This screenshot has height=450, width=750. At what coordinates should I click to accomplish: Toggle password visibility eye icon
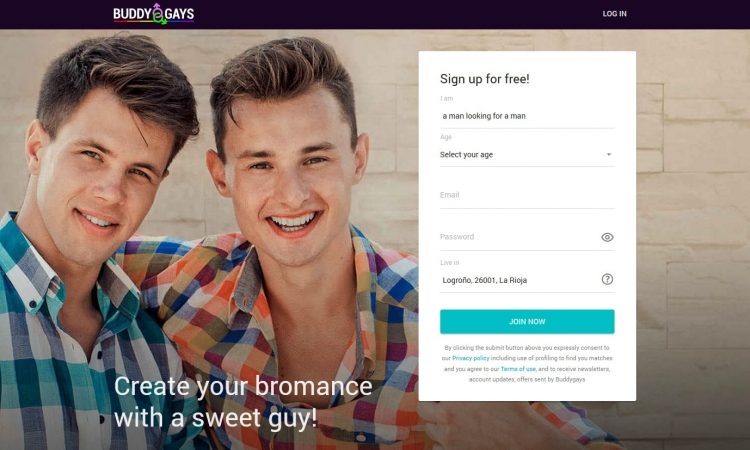pyautogui.click(x=607, y=237)
